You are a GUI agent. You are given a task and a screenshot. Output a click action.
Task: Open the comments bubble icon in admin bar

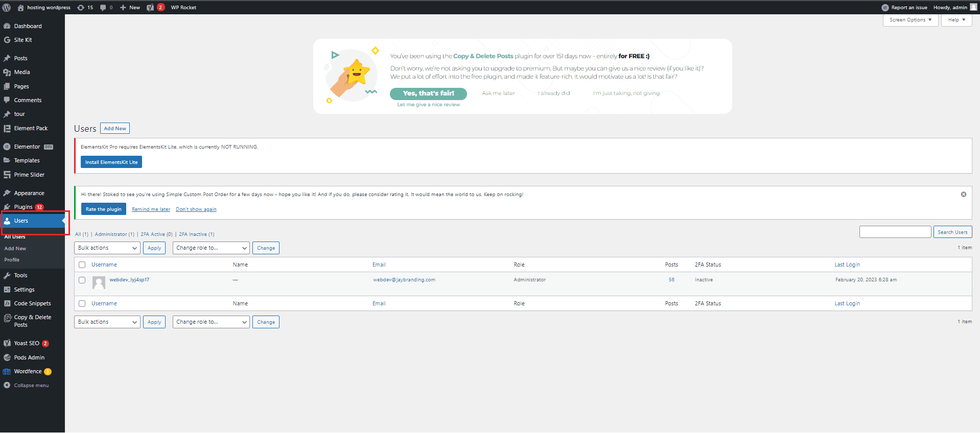point(103,7)
